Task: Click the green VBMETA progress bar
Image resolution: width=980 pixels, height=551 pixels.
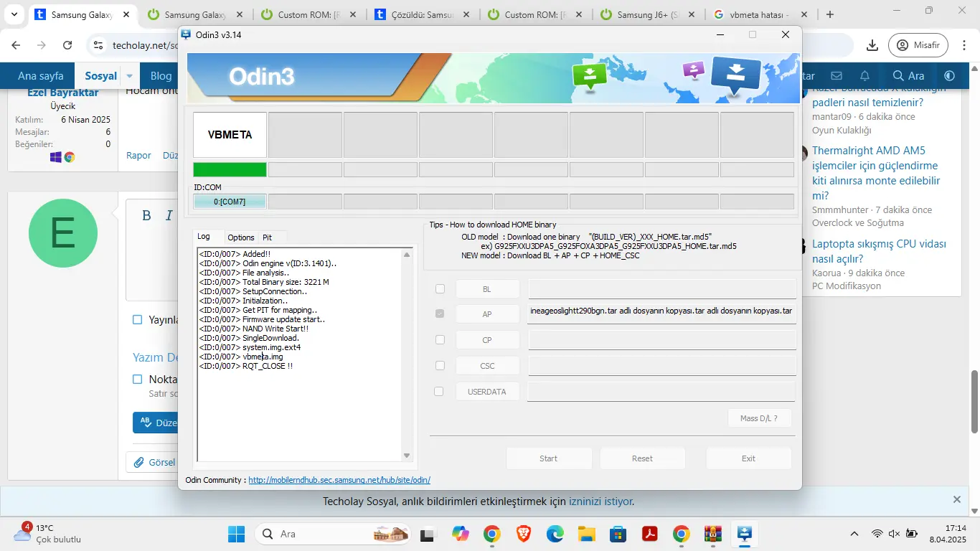Action: coord(230,169)
